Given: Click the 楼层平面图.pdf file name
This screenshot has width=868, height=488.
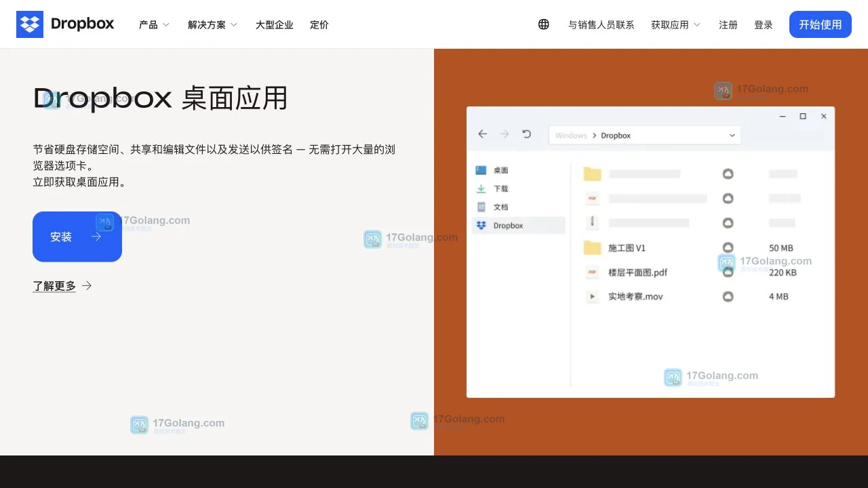Looking at the screenshot, I should pos(638,272).
